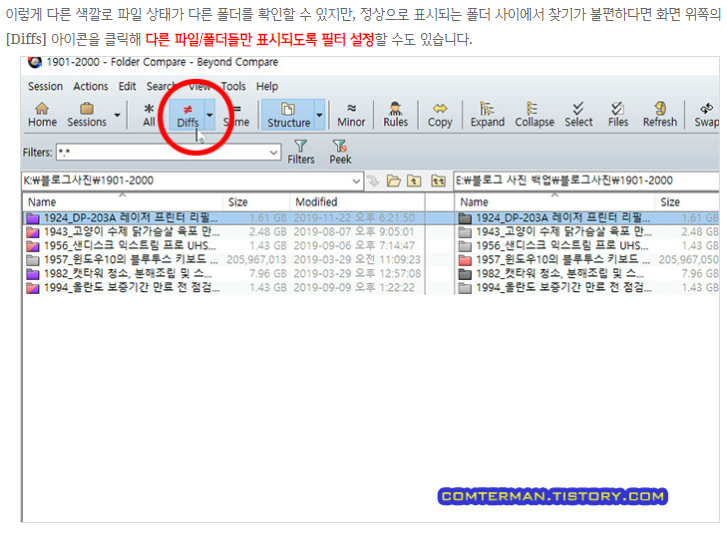Select right pane folder 1943_고양이 수제
Viewport: 727px width, 534px height.
(555, 232)
